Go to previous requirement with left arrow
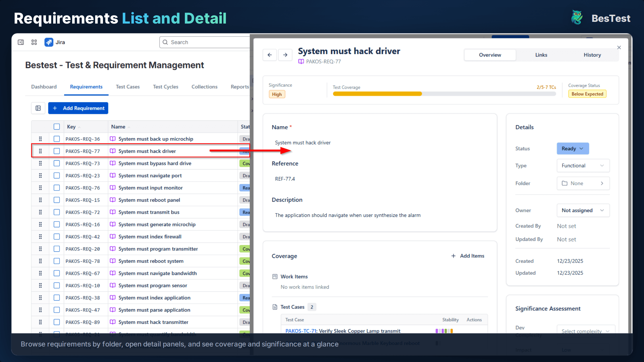This screenshot has height=362, width=644. (269, 55)
